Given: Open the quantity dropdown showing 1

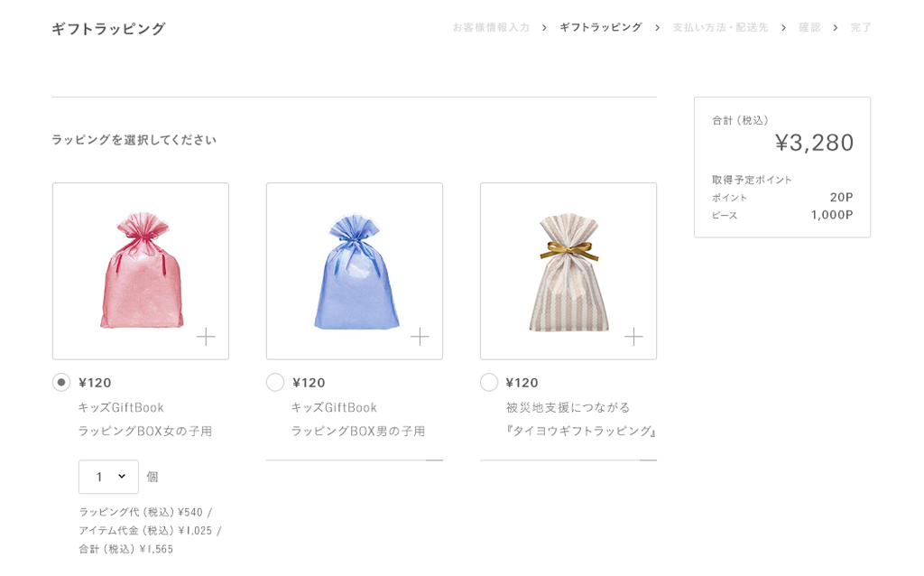Looking at the screenshot, I should [108, 477].
